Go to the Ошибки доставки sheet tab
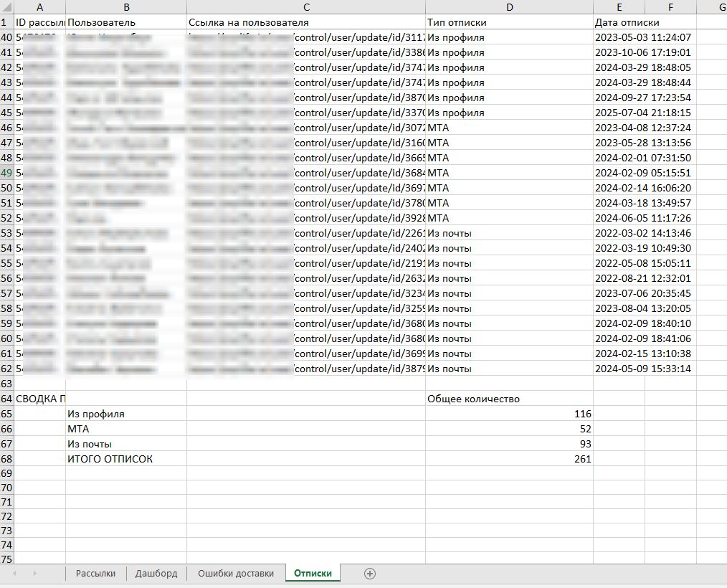Screen dimensions: 727x588 pos(236,573)
